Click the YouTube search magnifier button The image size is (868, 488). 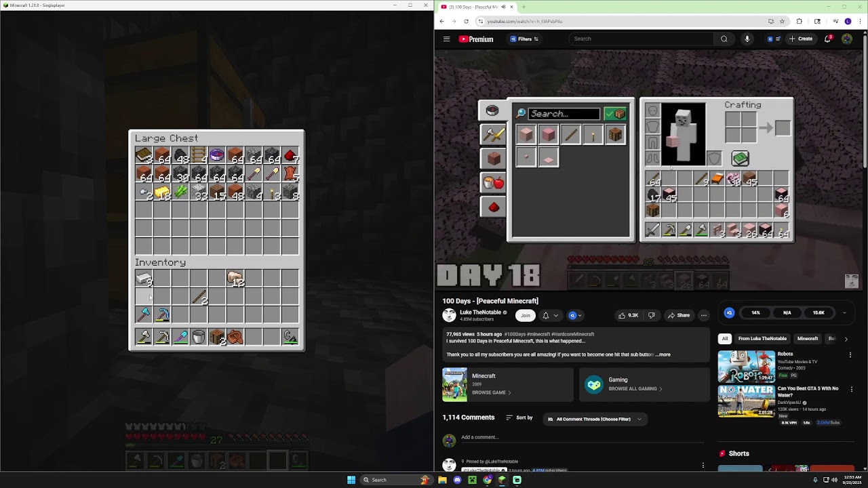pyautogui.click(x=724, y=39)
